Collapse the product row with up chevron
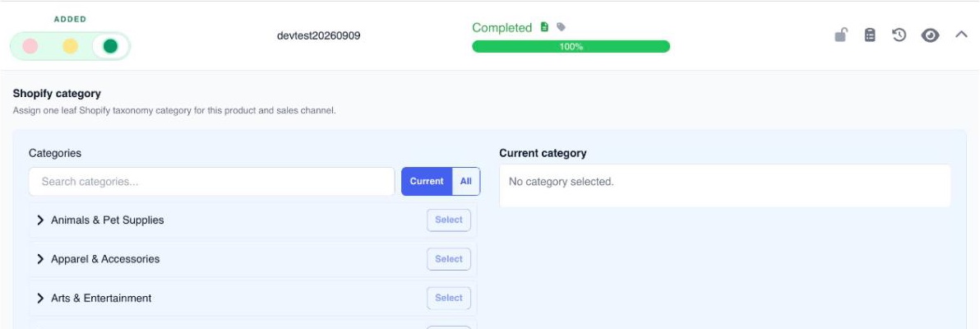This screenshot has width=980, height=329. coord(960,35)
